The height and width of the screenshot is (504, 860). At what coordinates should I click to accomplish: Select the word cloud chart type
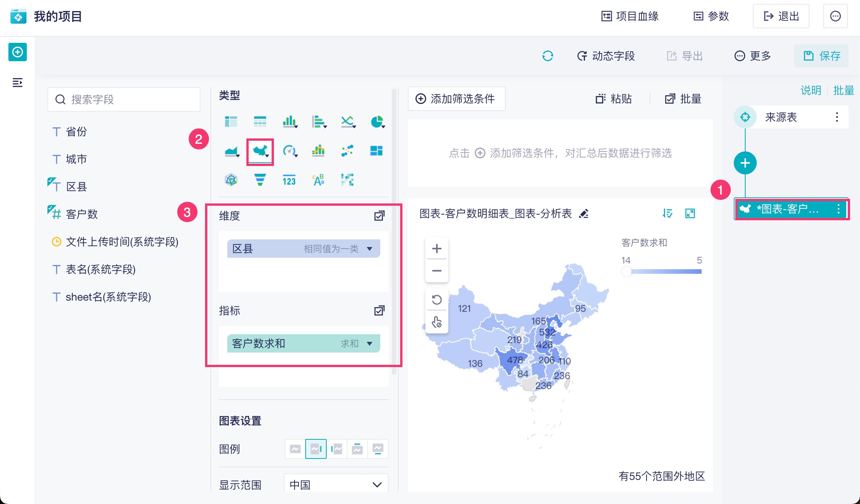318,179
